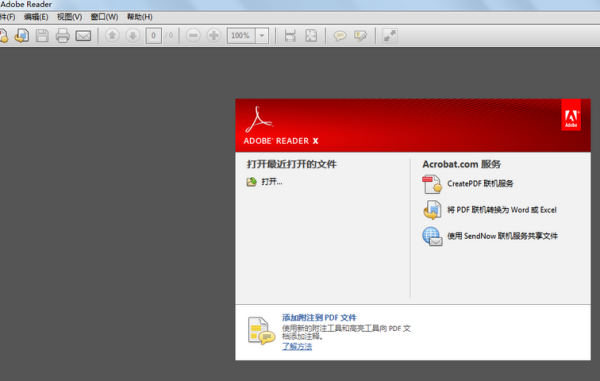The height and width of the screenshot is (381, 600).
Task: Open the zoom level dropdown arrow
Action: click(x=262, y=36)
